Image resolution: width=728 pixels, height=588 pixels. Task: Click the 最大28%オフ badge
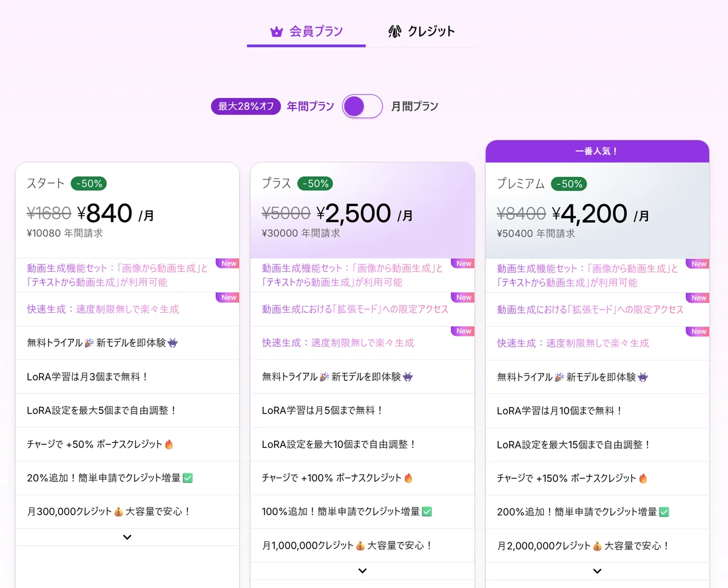pyautogui.click(x=246, y=106)
